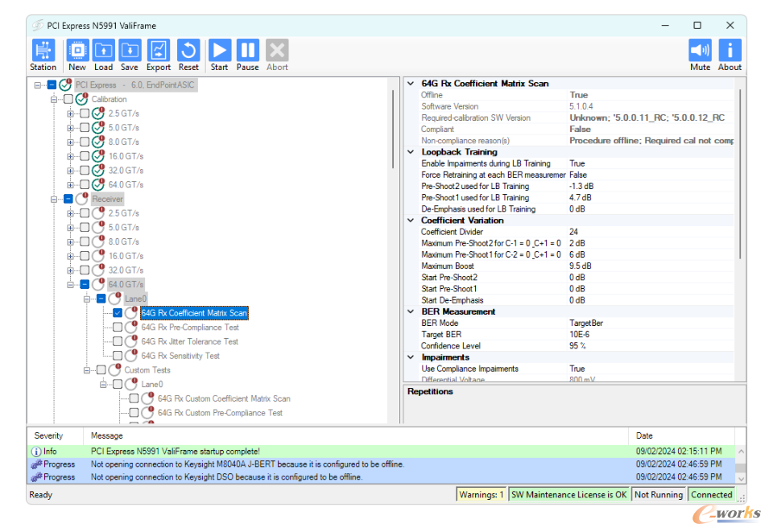The image size is (769, 532).
Task: Click the Message column header
Action: (356, 435)
